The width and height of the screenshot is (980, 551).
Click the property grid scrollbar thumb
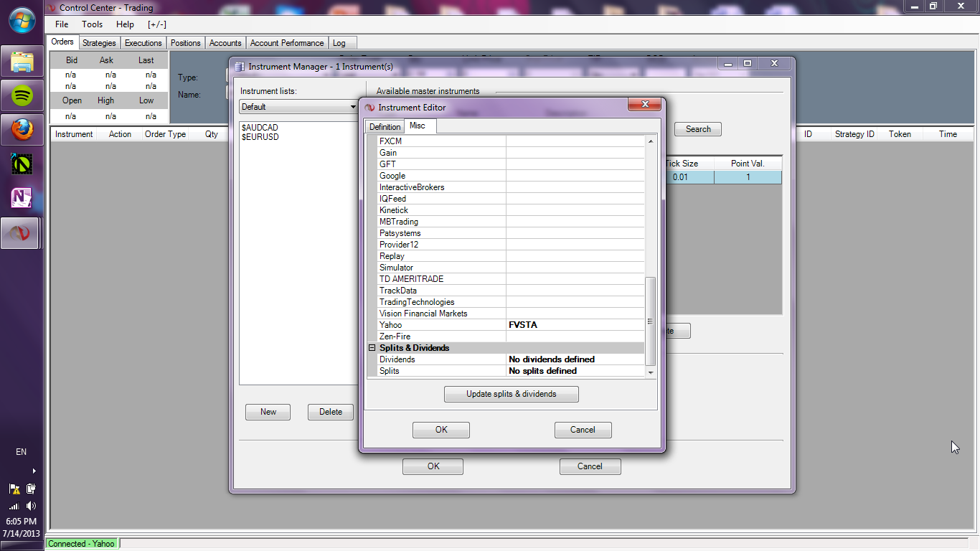pyautogui.click(x=651, y=321)
